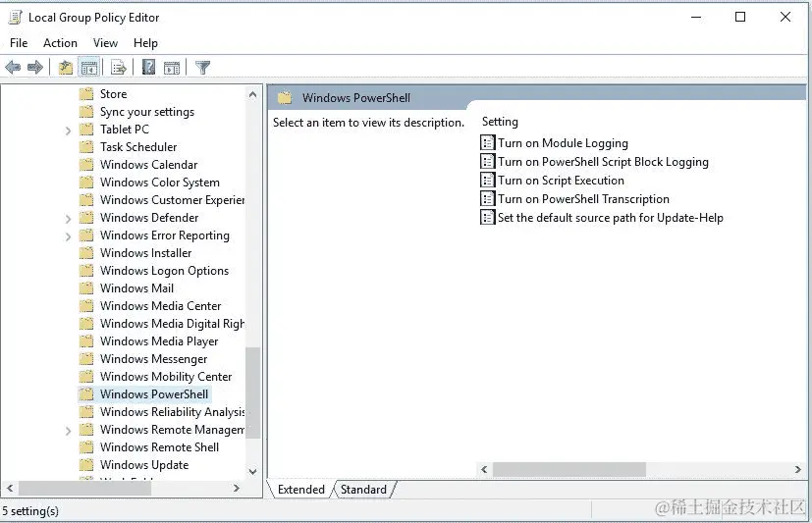
Task: Click settings list scroll left arrow
Action: pyautogui.click(x=484, y=469)
